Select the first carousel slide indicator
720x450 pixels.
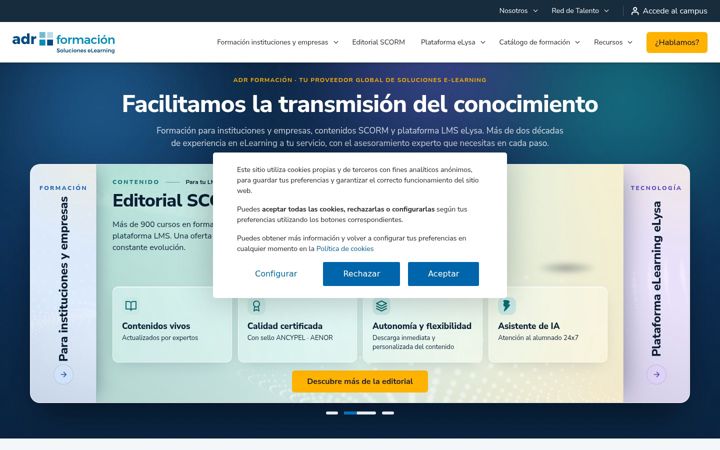332,413
